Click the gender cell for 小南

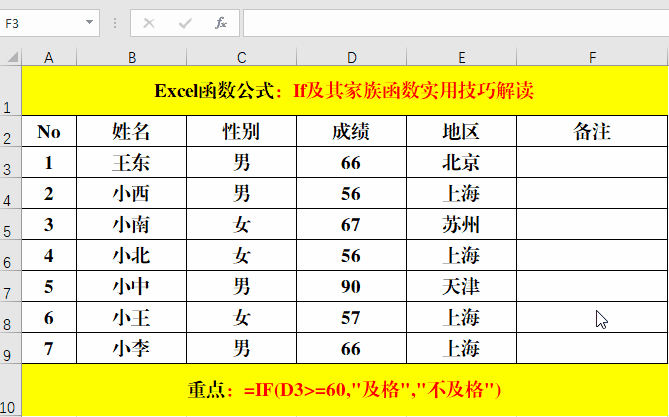[241, 224]
